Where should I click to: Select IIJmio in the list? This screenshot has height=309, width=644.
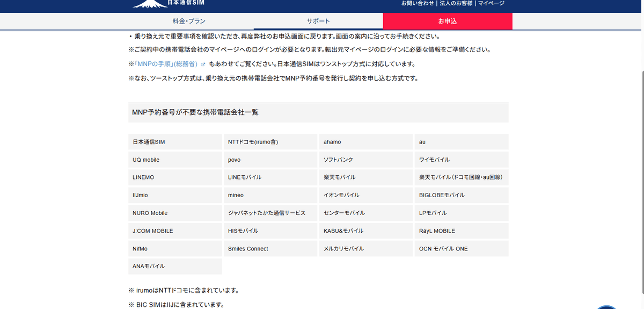click(x=175, y=195)
